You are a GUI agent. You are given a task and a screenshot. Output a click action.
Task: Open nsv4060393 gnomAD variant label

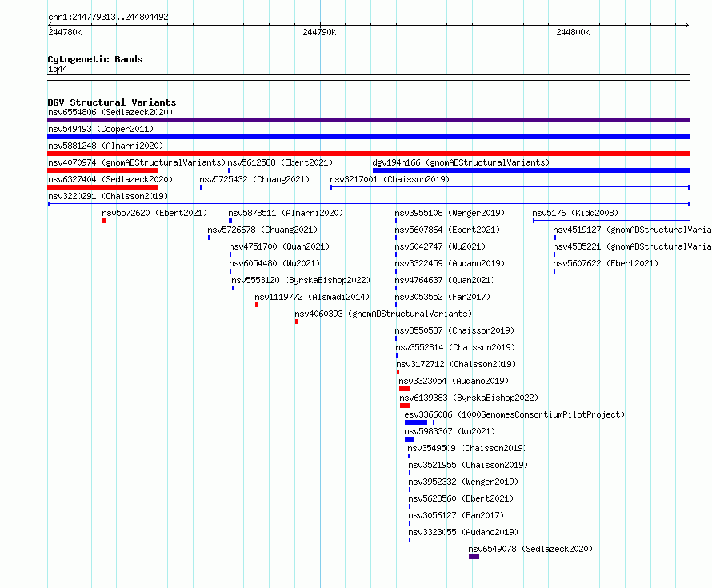pos(383,314)
